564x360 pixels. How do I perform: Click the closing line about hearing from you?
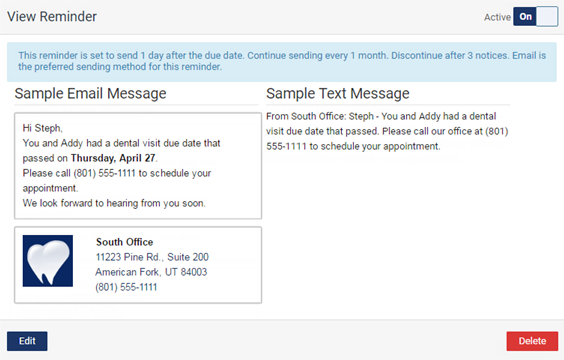pos(114,203)
